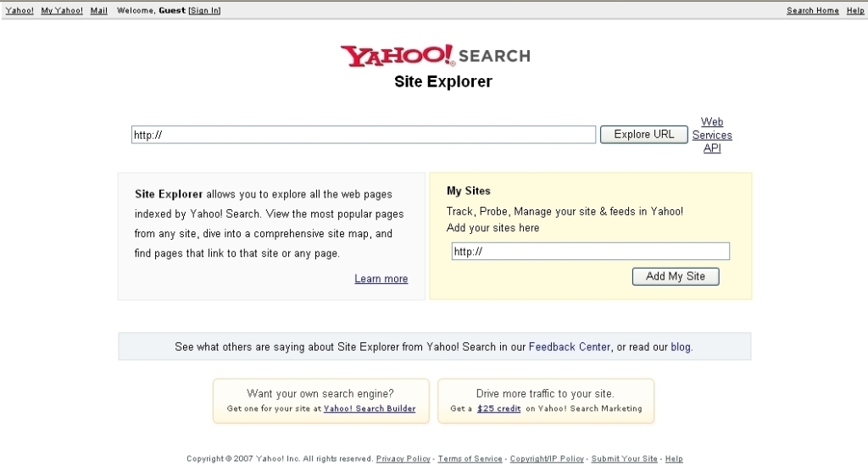Open the Mail link

(x=99, y=10)
